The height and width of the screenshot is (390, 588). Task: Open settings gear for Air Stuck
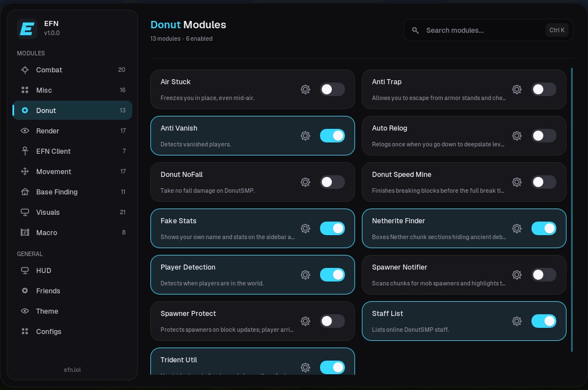pos(306,89)
